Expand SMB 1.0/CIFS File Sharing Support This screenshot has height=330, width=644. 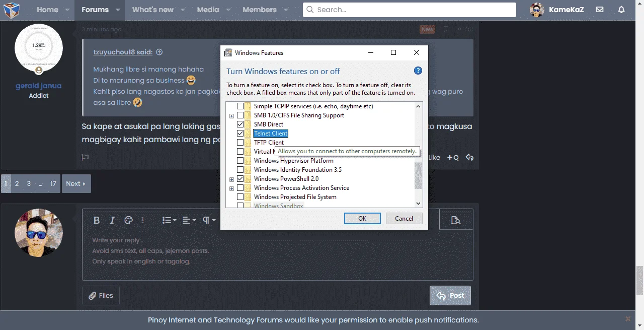point(232,116)
